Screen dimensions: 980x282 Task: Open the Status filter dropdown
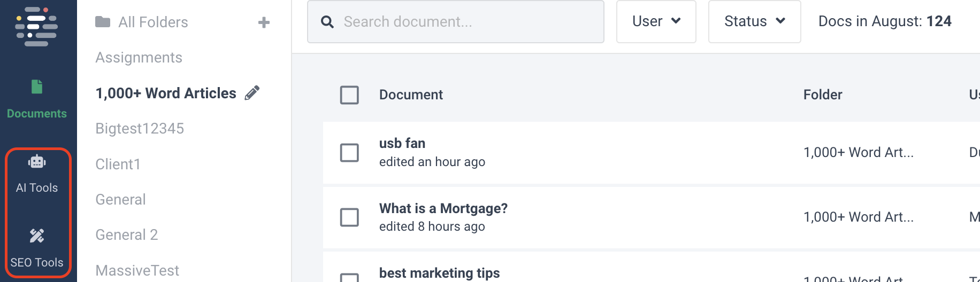[x=754, y=21]
